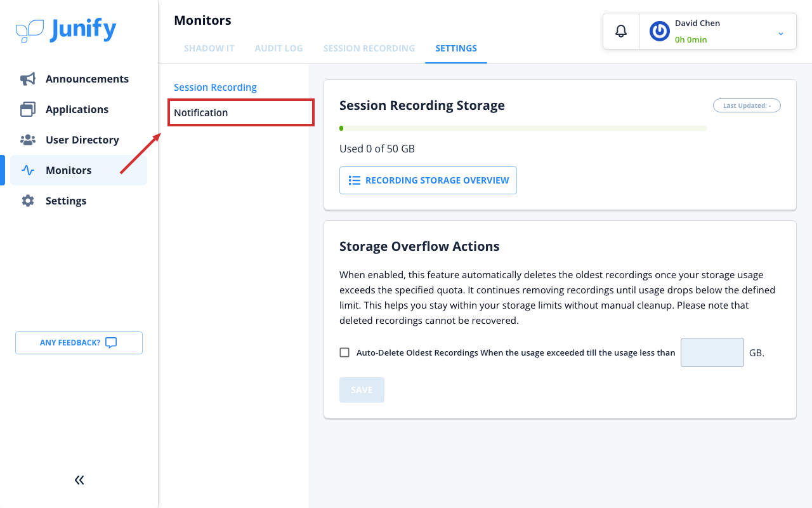Screen dimensions: 812x508
Task: Collapse the sidebar with double chevron
Action: tap(79, 480)
